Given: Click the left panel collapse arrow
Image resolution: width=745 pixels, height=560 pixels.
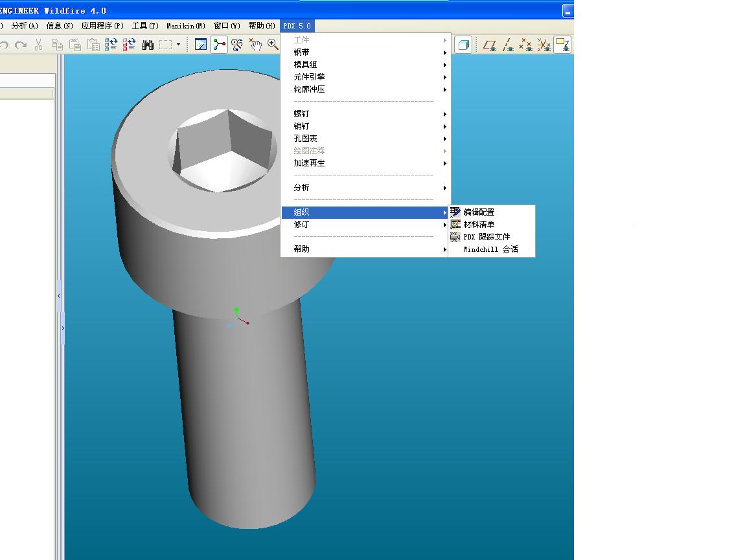Looking at the screenshot, I should 59,296.
